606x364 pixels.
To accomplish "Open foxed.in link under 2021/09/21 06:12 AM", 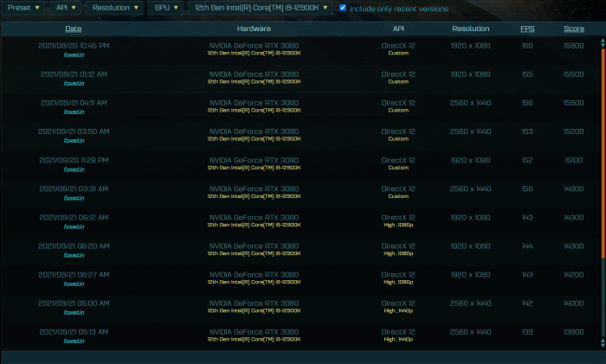I will 74,227.
